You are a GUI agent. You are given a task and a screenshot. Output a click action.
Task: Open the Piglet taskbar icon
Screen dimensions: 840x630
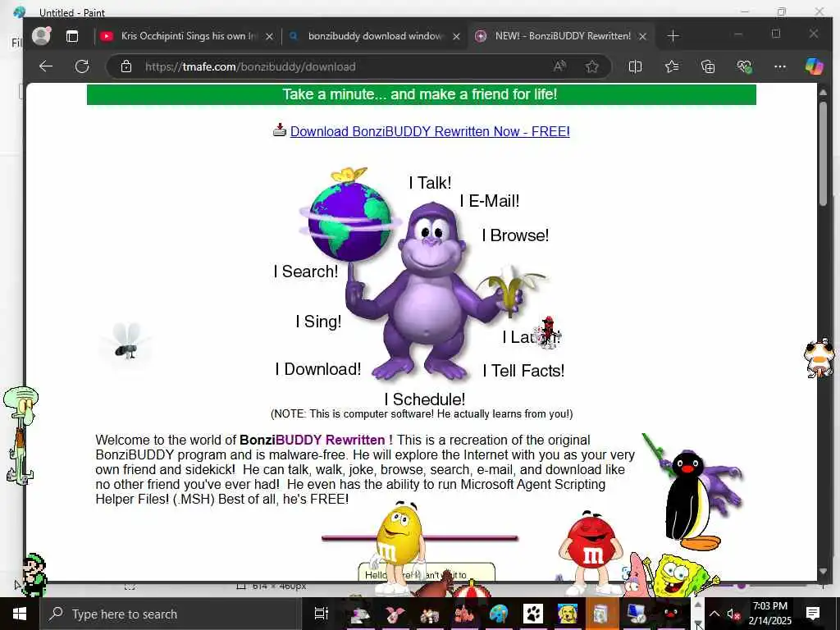tap(395, 614)
